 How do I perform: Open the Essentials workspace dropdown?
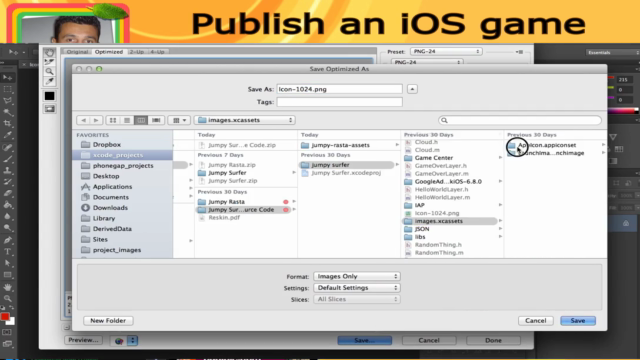click(612, 52)
